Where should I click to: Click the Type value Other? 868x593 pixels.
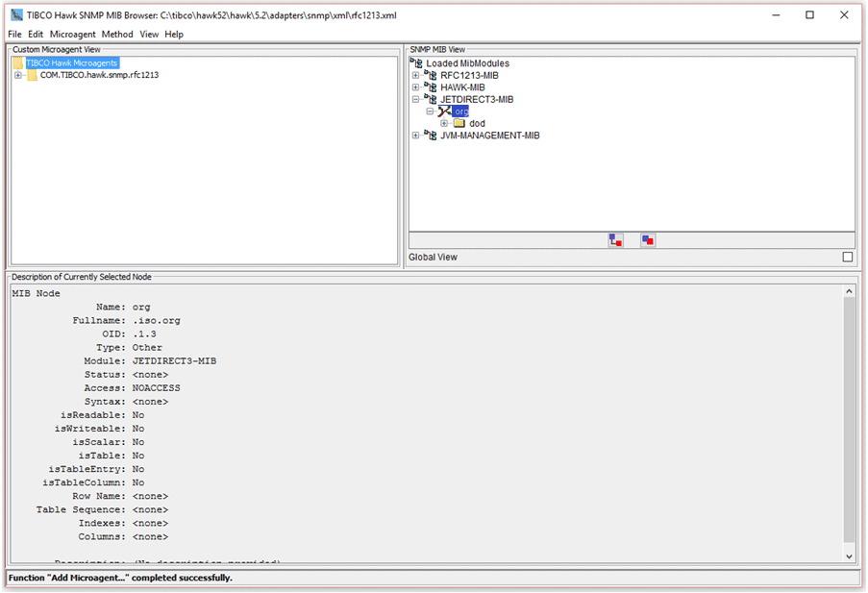[x=147, y=348]
